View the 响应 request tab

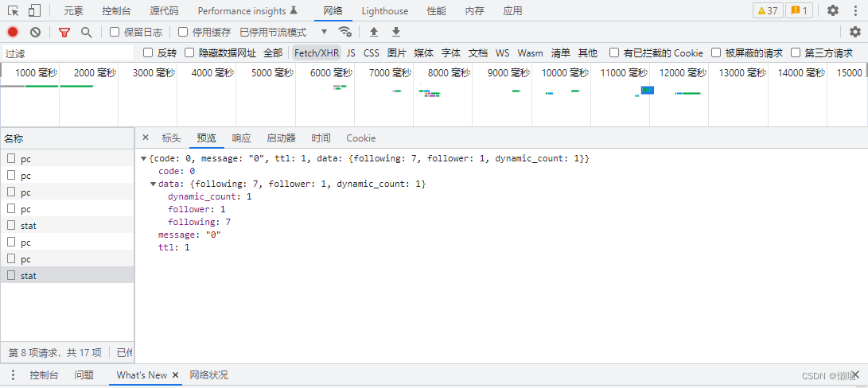241,138
